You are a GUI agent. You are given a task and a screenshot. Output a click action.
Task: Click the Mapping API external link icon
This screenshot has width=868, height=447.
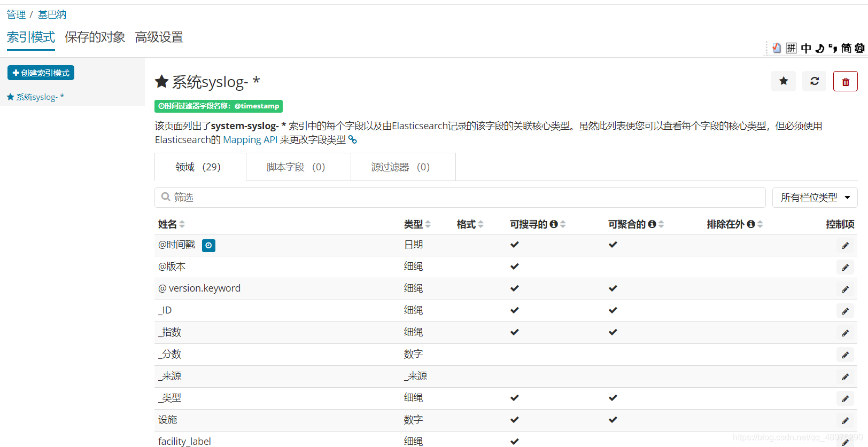[353, 140]
